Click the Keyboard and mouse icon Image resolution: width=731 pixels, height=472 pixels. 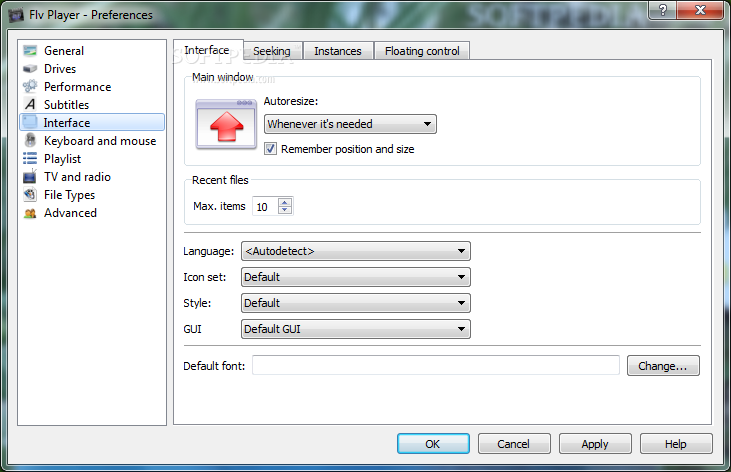(x=30, y=140)
